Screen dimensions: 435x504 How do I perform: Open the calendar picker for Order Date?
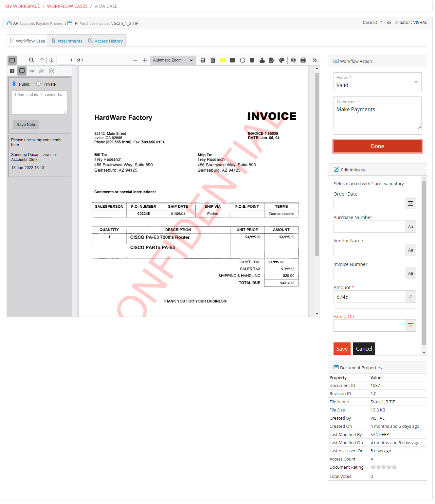(410, 203)
